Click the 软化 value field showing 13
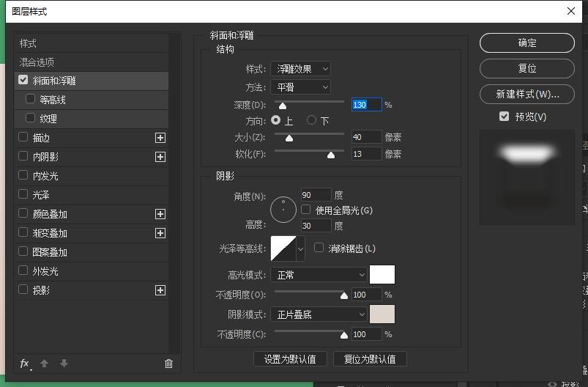The width and height of the screenshot is (588, 387). [366, 153]
